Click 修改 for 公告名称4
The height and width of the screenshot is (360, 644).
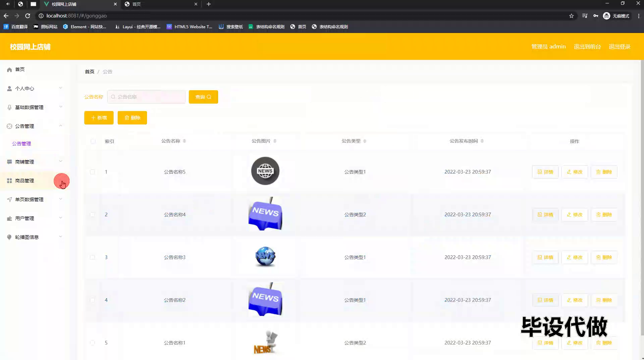pyautogui.click(x=575, y=215)
